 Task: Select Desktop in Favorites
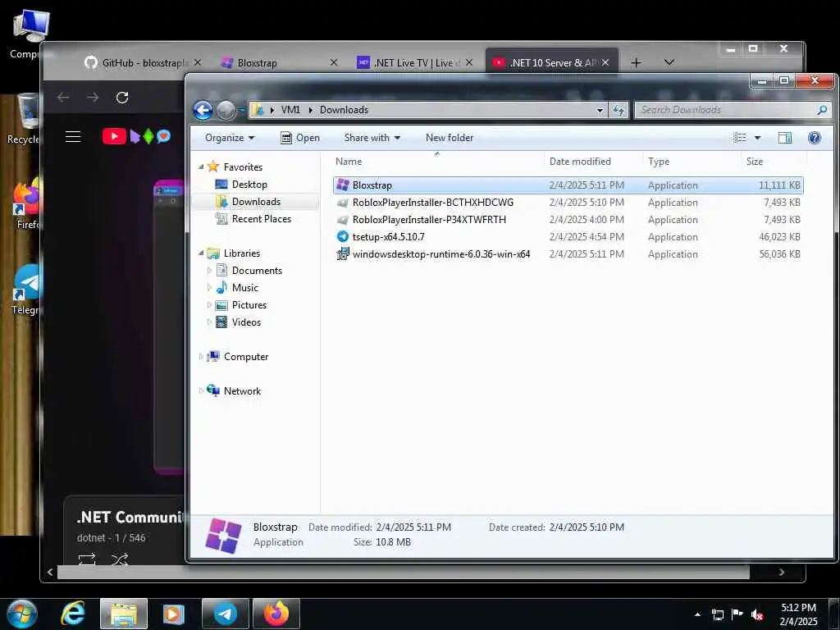pos(249,185)
